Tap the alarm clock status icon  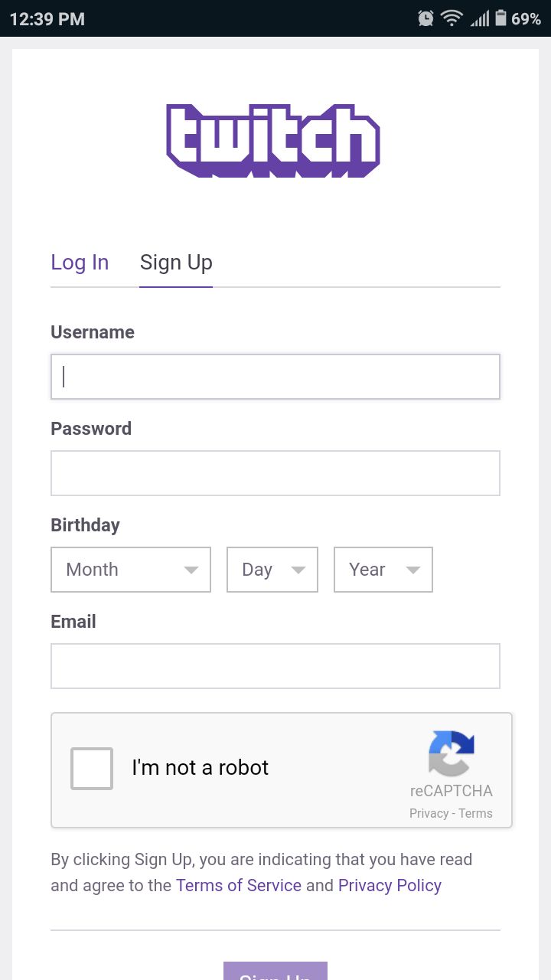426,18
